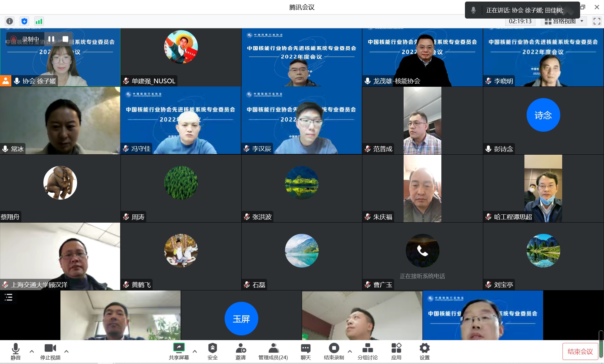
Task: Open the 分组讨论 breakout rooms
Action: [x=367, y=351]
